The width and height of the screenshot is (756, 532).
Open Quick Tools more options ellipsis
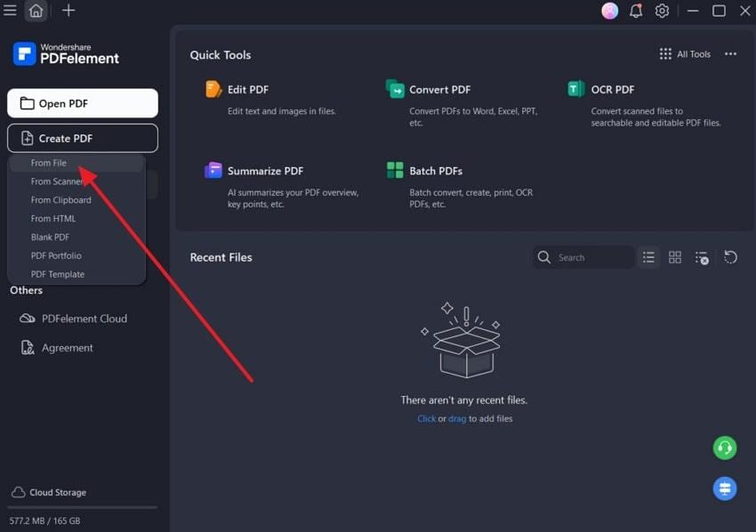click(730, 54)
